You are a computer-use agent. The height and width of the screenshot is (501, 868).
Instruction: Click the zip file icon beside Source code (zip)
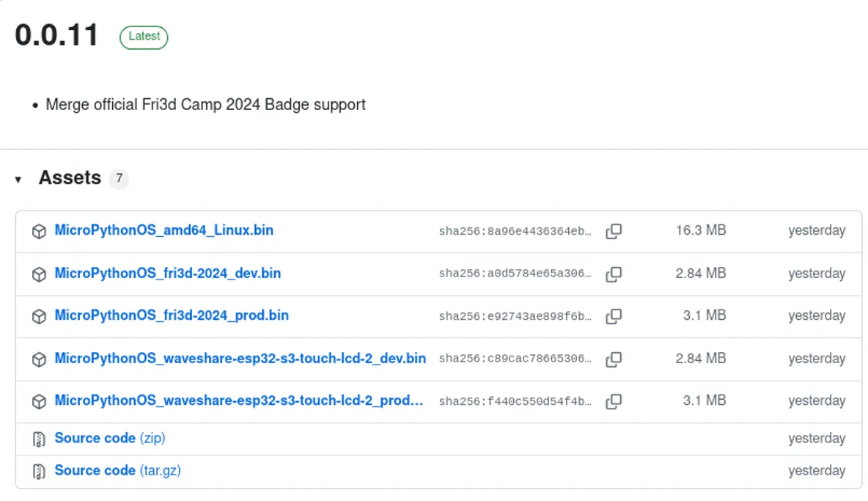[x=39, y=439]
